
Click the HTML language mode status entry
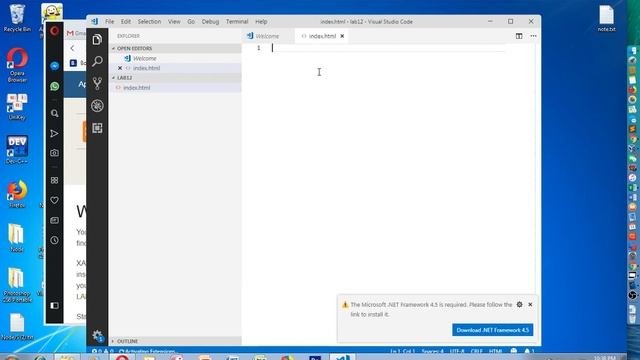[x=495, y=351]
